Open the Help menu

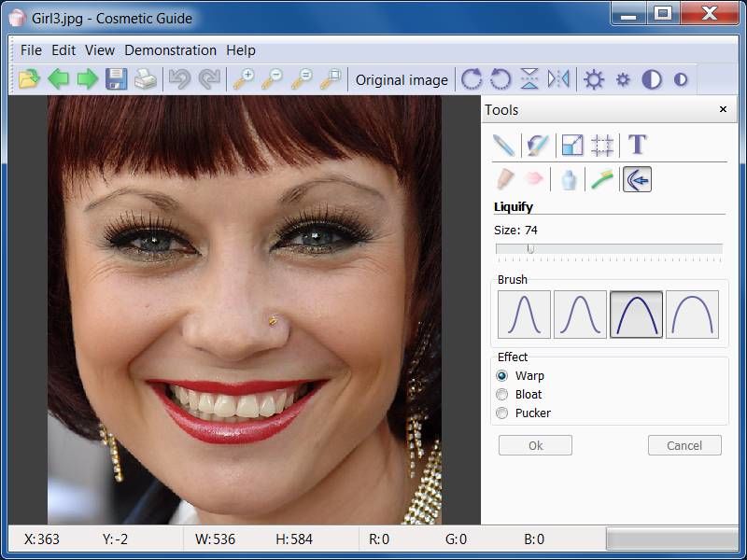(241, 50)
